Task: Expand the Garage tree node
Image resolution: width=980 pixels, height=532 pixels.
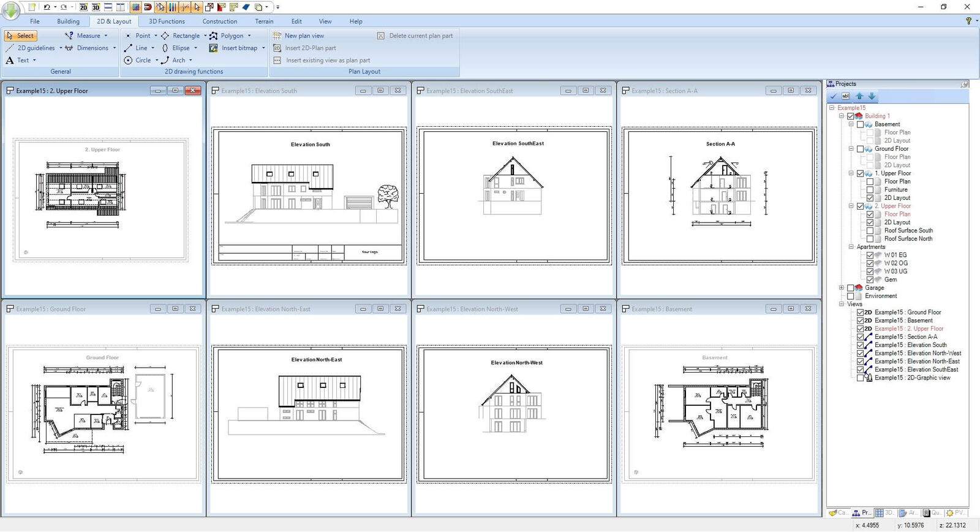Action: [x=842, y=287]
